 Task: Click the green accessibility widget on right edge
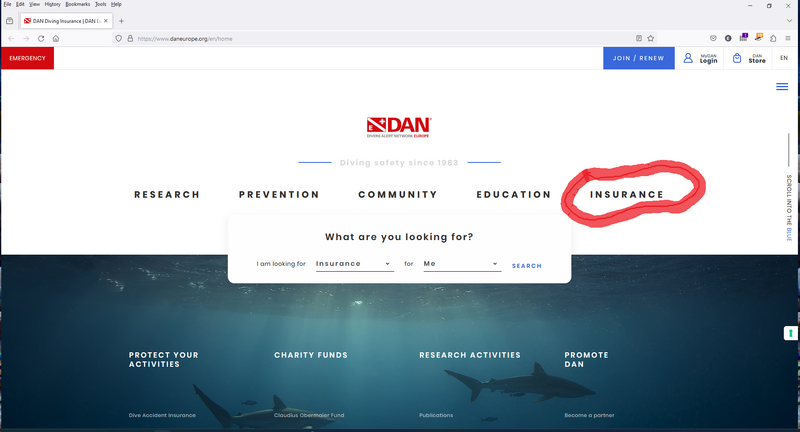tap(791, 333)
